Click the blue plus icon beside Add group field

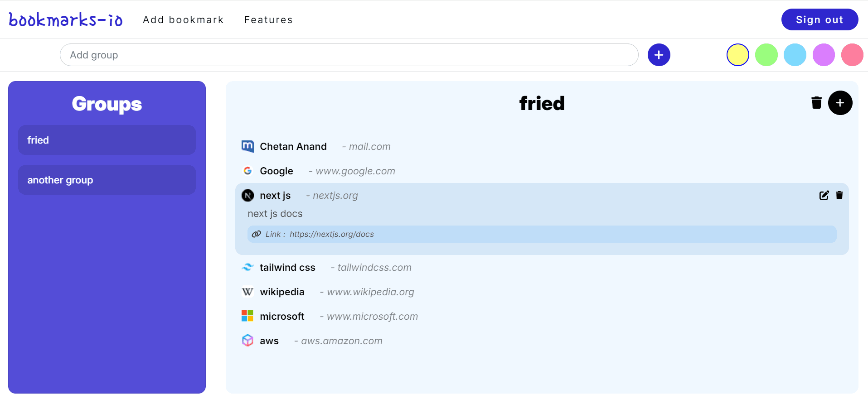pyautogui.click(x=659, y=55)
